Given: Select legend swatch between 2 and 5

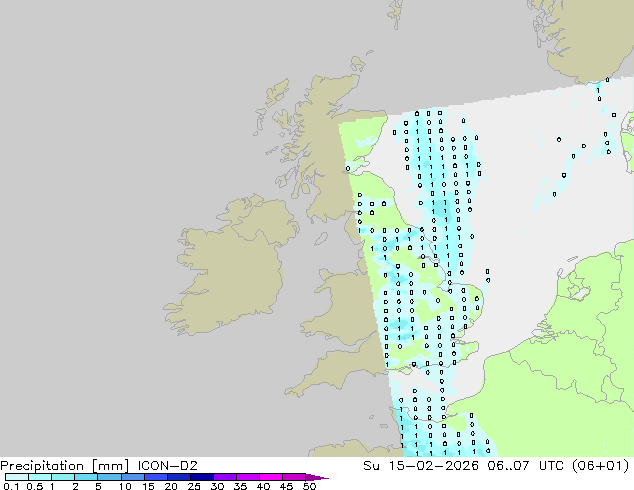Looking at the screenshot, I should [86, 477].
